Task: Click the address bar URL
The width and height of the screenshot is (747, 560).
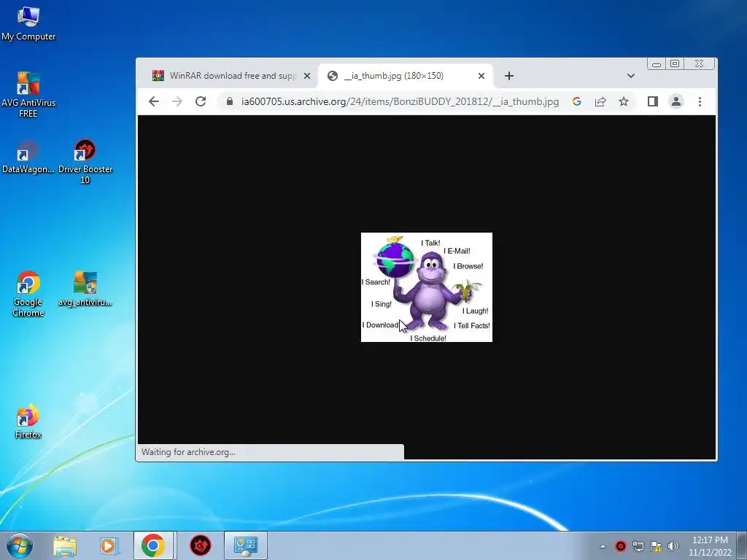Action: click(x=400, y=101)
